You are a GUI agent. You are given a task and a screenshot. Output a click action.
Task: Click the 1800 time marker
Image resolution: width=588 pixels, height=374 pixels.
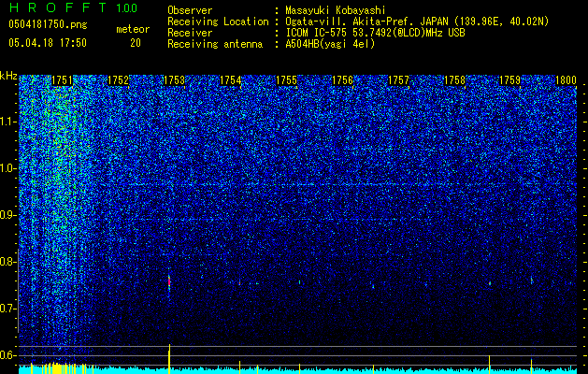tap(566, 80)
